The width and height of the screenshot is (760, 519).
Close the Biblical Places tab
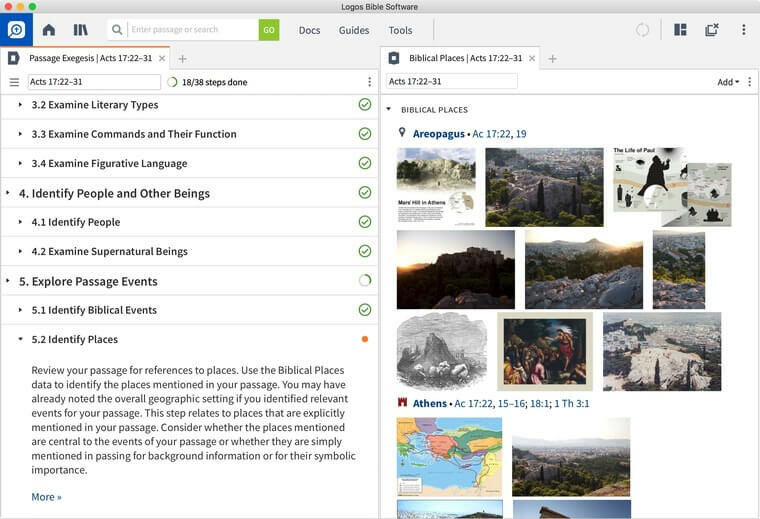[x=532, y=58]
